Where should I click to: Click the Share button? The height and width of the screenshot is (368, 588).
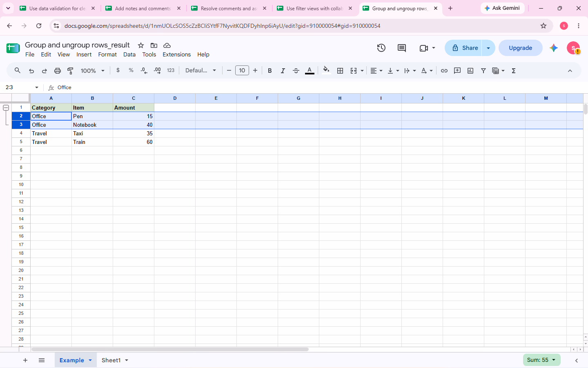463,48
